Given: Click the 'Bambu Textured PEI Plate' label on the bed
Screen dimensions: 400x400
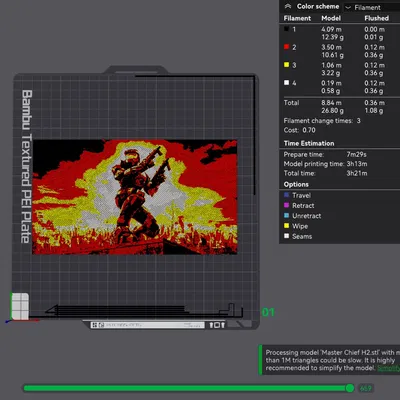Looking at the screenshot, I should click(x=26, y=166).
